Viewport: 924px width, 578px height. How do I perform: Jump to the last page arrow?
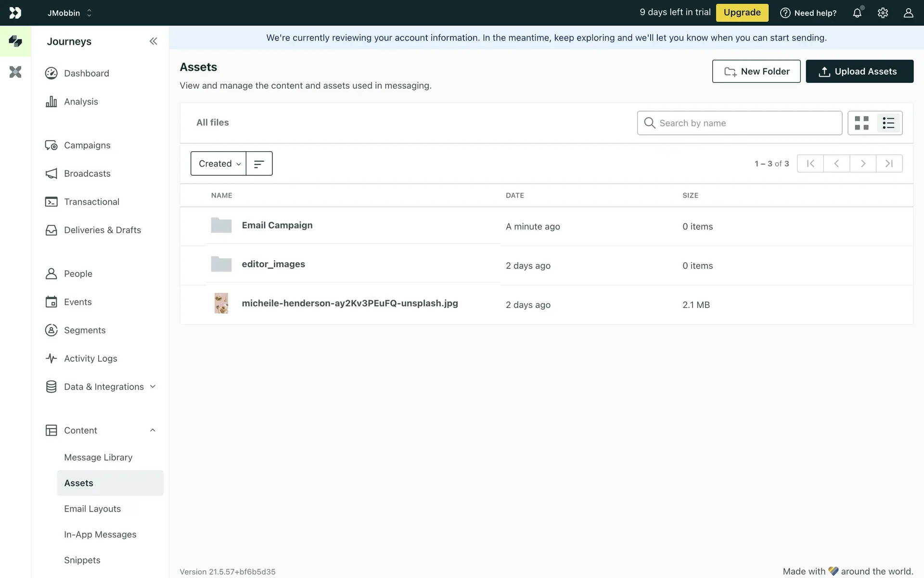(889, 164)
